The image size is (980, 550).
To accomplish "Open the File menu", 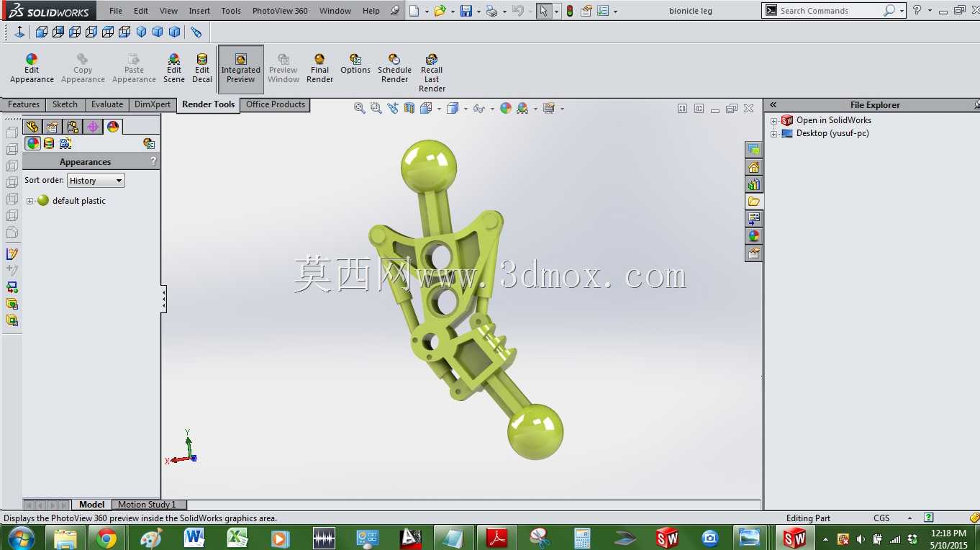I will [x=116, y=11].
